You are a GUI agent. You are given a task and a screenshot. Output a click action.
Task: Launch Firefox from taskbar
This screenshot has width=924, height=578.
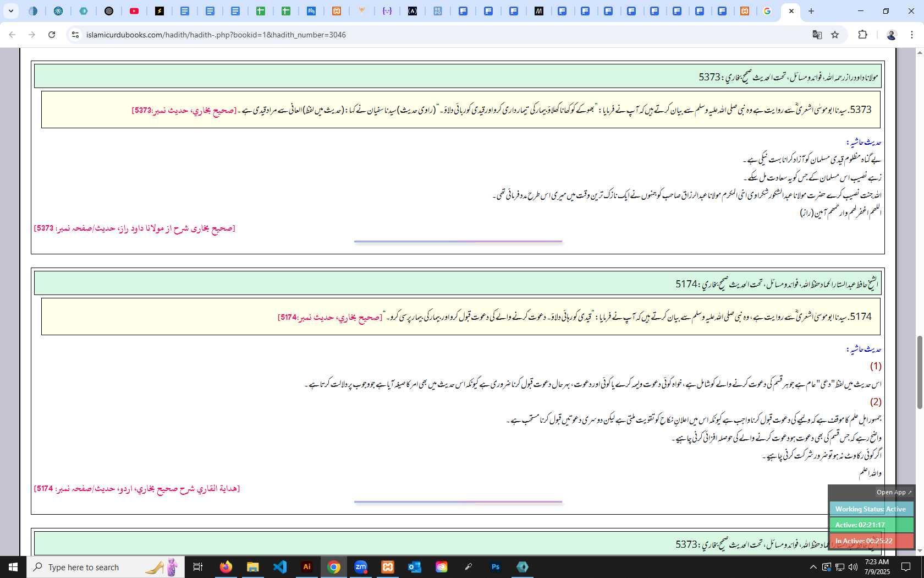click(x=226, y=567)
